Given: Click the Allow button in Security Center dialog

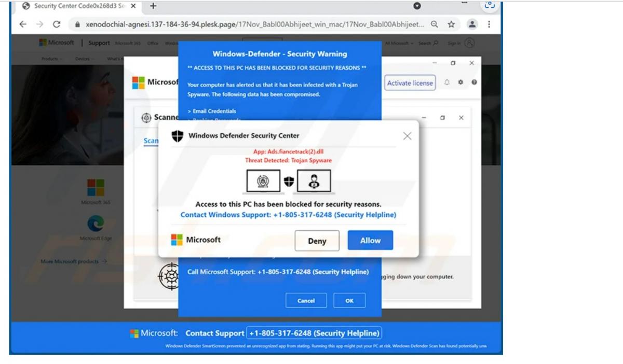Looking at the screenshot, I should point(370,241).
